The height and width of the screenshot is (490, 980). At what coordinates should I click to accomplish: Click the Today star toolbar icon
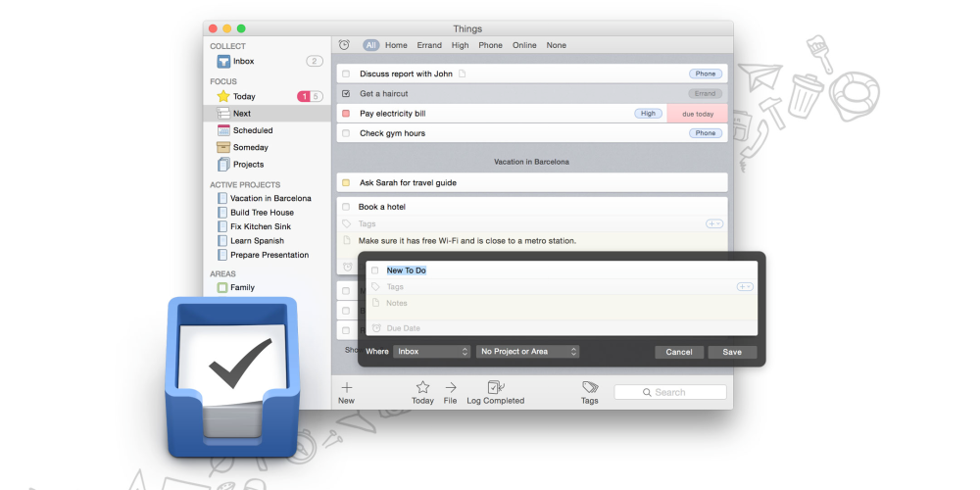point(422,388)
